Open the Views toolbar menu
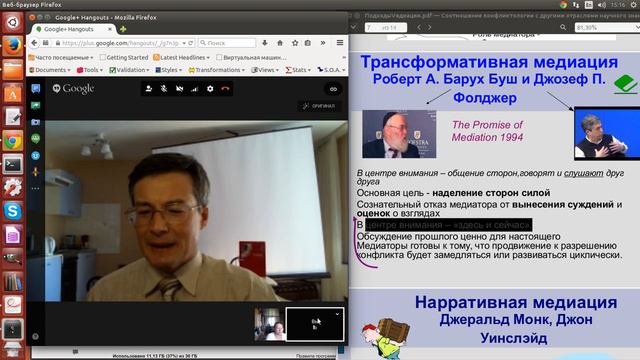 click(264, 70)
